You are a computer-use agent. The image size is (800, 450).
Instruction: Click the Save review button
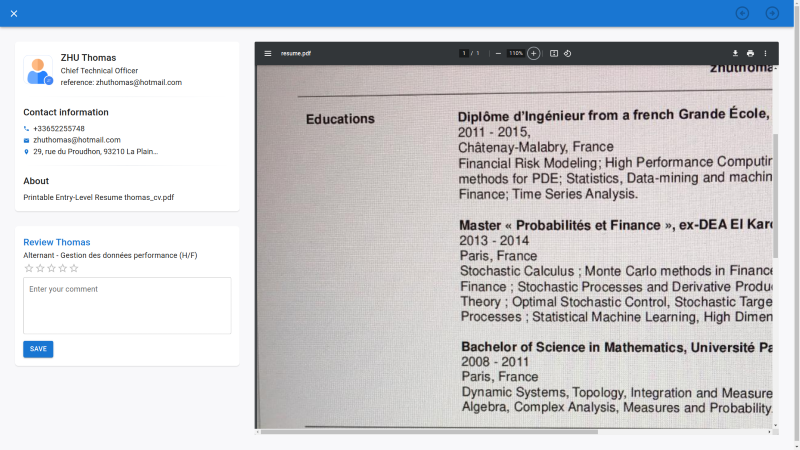click(38, 349)
